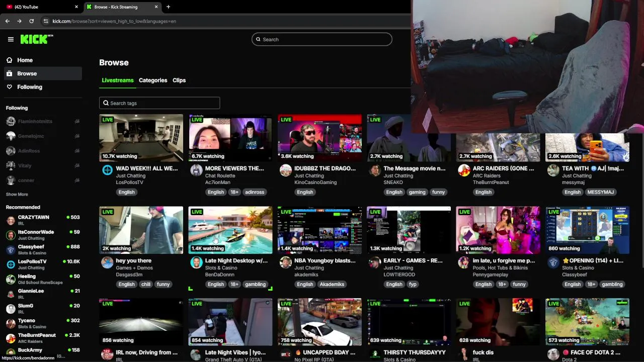Open the OPENING (114) stream thumbnail
Image resolution: width=644 pixels, height=362 pixels.
(x=587, y=230)
